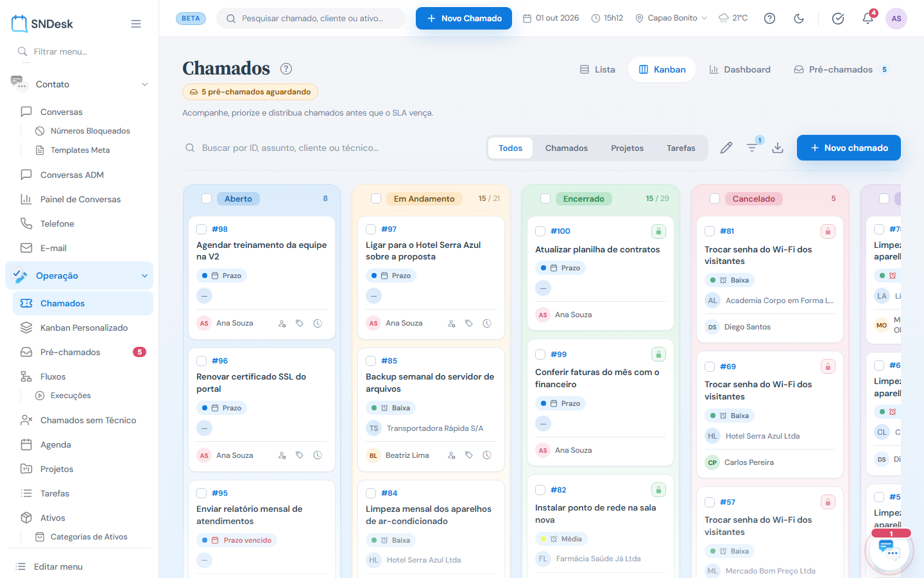Switch to the Dashboard view tab

click(740, 69)
